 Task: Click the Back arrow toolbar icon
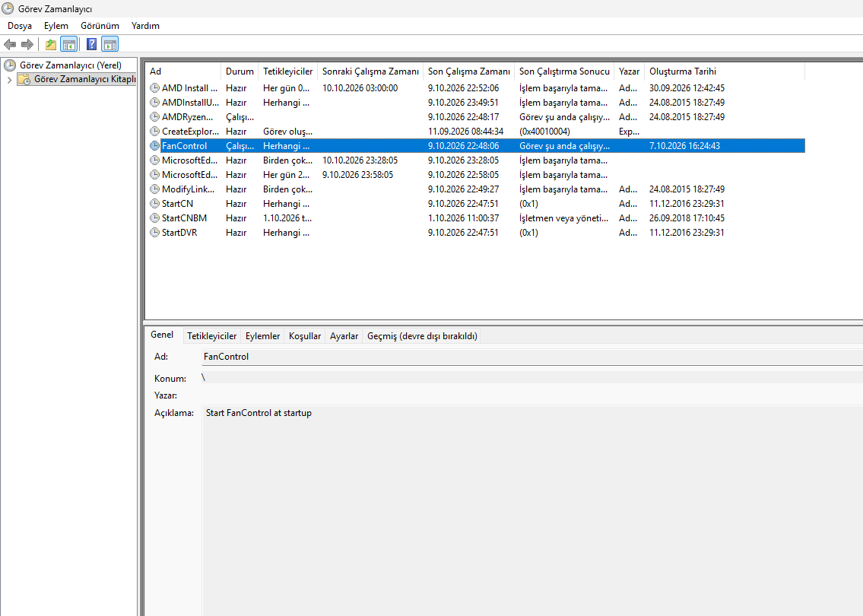(x=10, y=45)
